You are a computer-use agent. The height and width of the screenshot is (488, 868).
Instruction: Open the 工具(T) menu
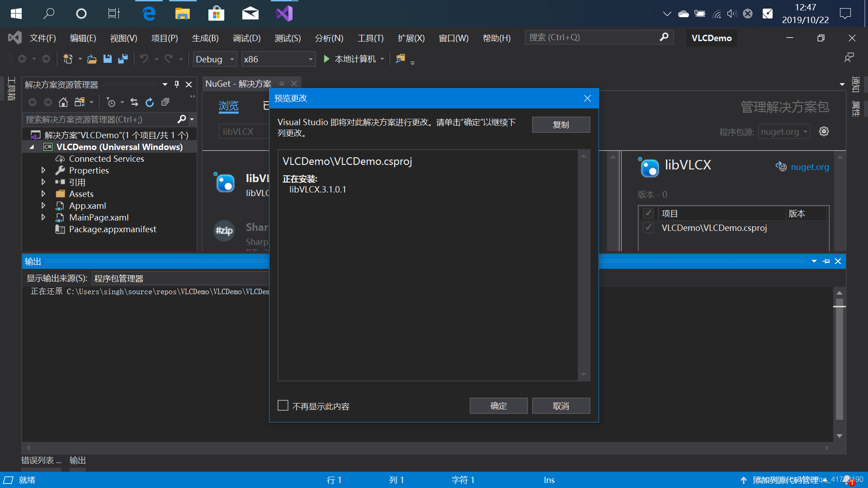point(370,38)
